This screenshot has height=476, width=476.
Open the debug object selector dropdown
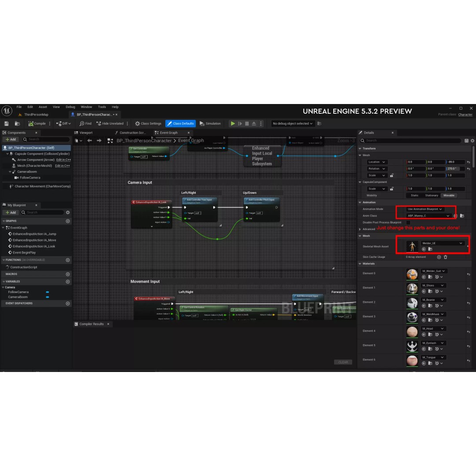click(x=292, y=123)
